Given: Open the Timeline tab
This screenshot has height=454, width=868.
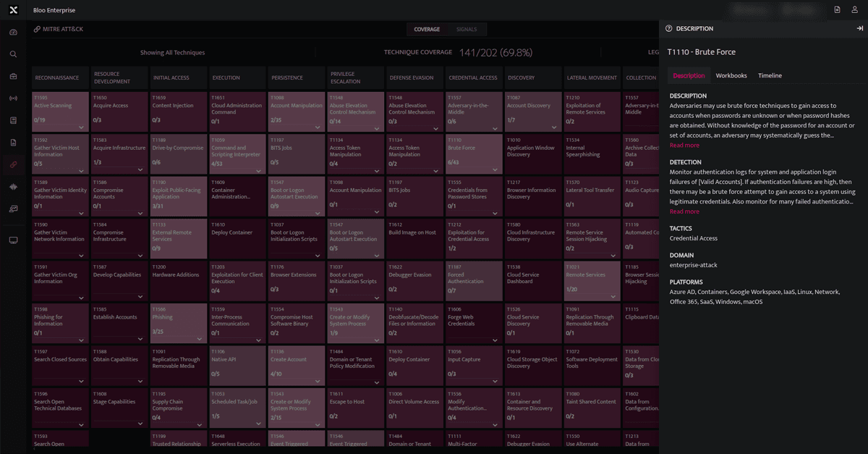Looking at the screenshot, I should pyautogui.click(x=770, y=75).
